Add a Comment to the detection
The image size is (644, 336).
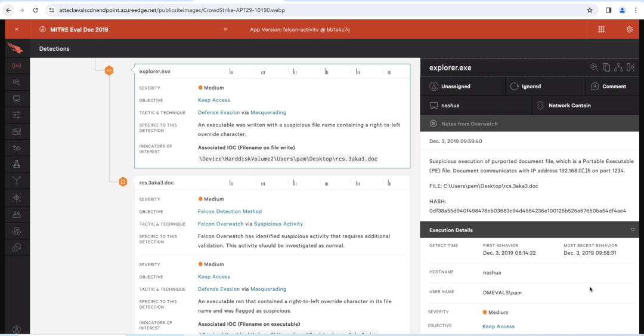[612, 87]
